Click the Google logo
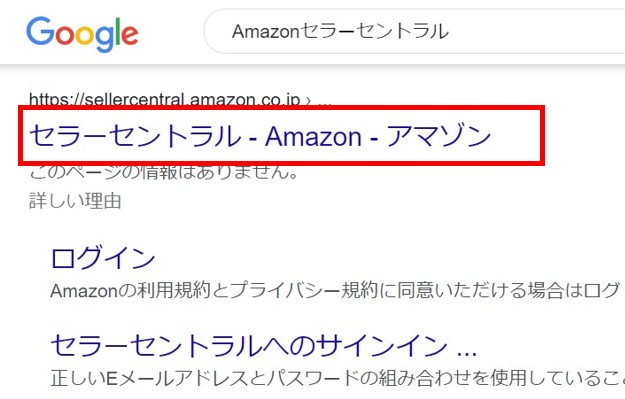625x399 pixels. point(82,34)
